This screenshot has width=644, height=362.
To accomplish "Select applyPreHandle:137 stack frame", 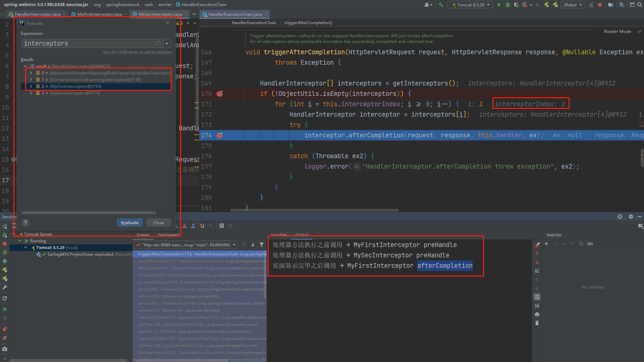I will point(200,261).
